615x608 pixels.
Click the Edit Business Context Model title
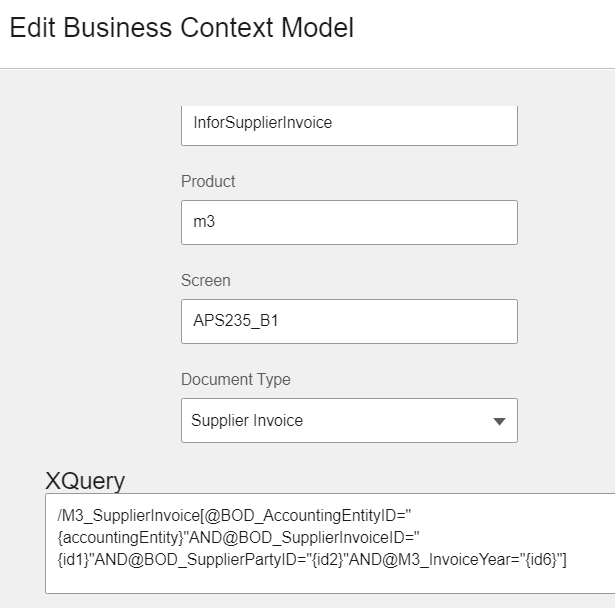tap(181, 28)
